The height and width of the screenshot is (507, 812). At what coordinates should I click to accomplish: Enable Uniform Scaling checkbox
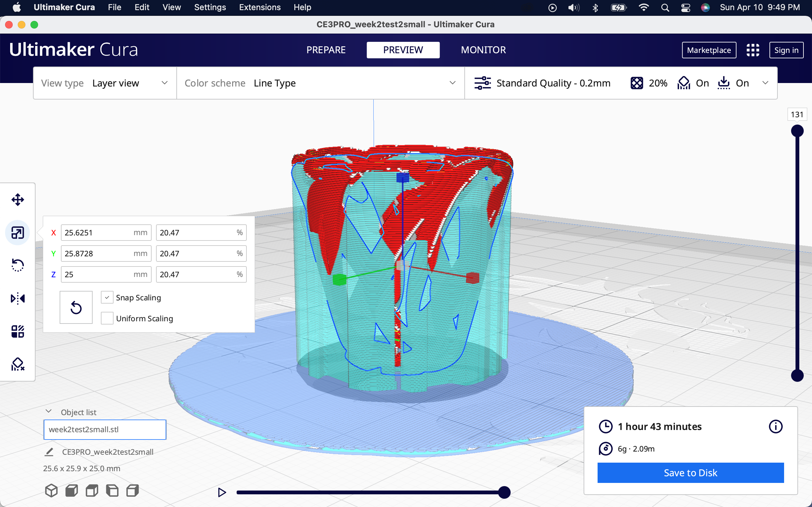click(107, 318)
